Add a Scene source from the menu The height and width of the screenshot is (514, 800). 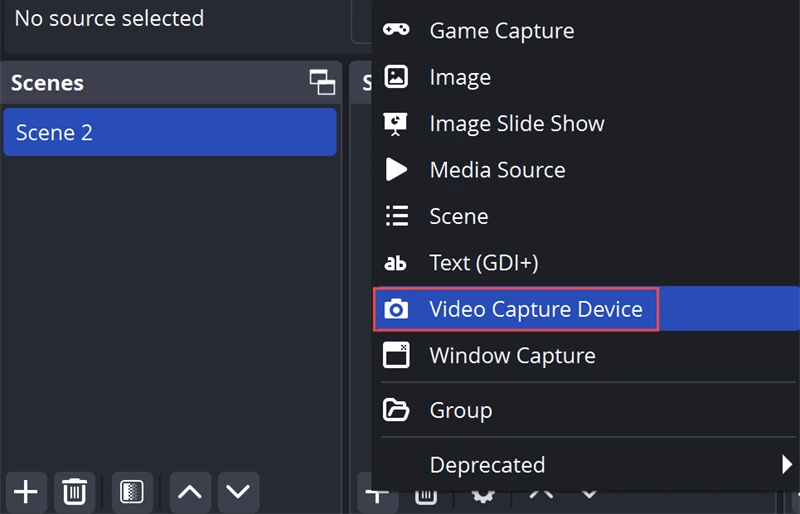click(458, 216)
